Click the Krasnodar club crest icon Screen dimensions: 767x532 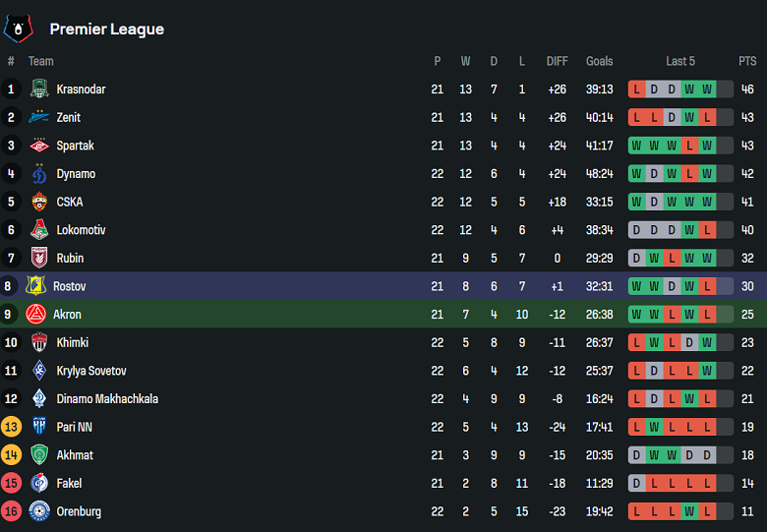tap(39, 89)
